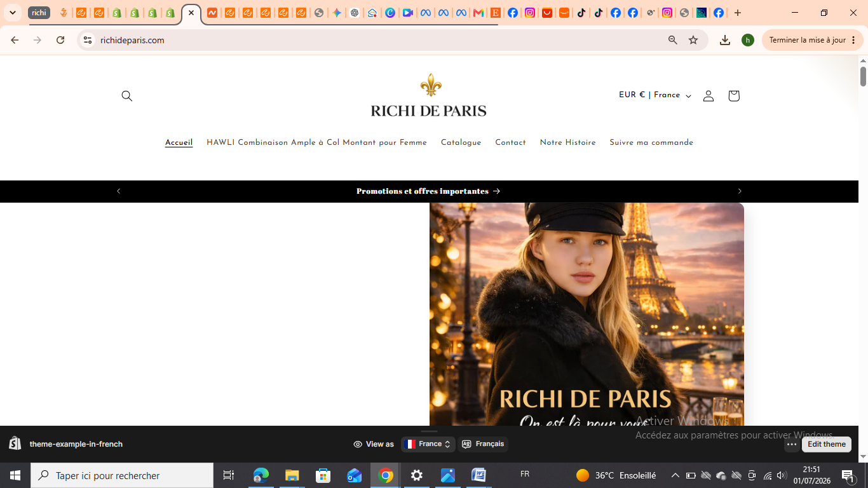
Task: Click the browser forward arrow
Action: (x=37, y=40)
